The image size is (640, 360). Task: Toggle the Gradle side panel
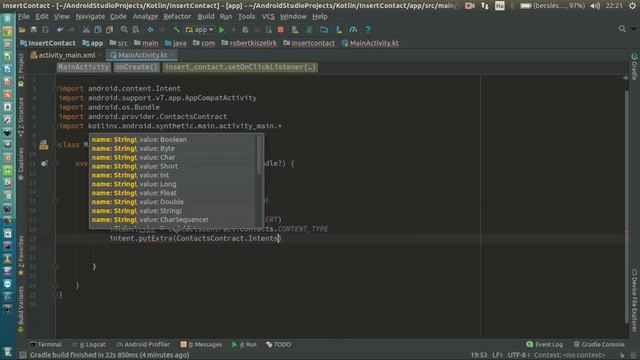click(x=634, y=67)
